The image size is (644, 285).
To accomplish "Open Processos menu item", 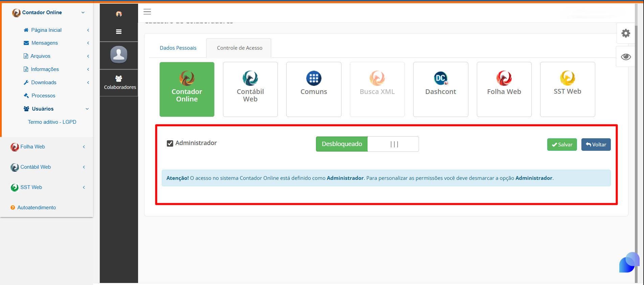I will pos(43,96).
